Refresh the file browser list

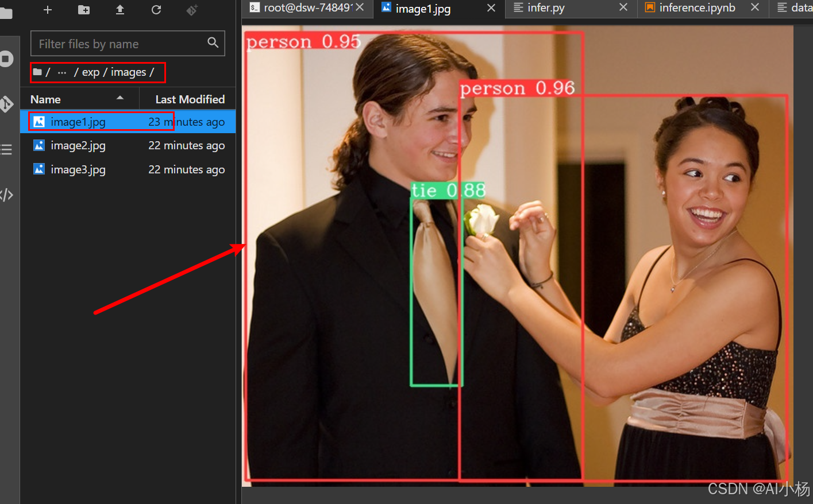[x=156, y=10]
